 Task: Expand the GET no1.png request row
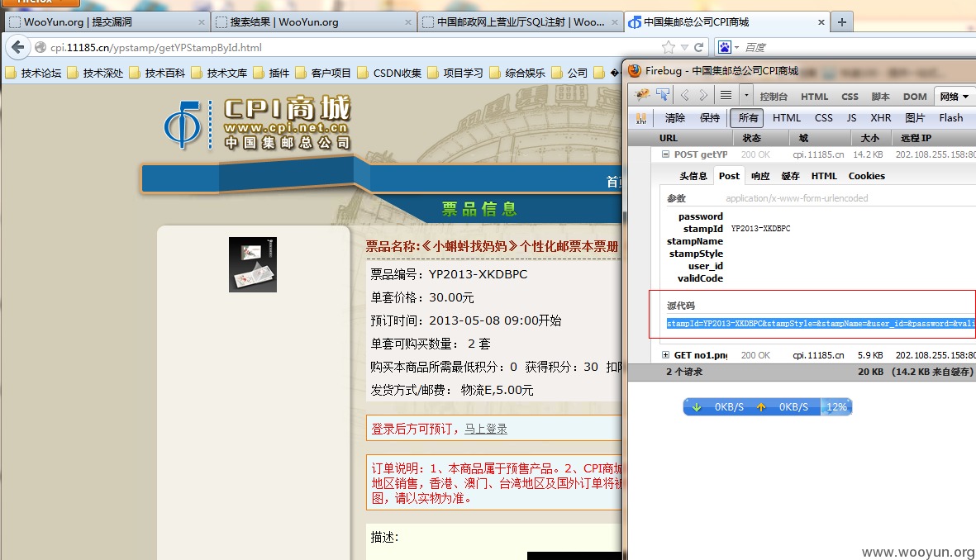[x=665, y=354]
